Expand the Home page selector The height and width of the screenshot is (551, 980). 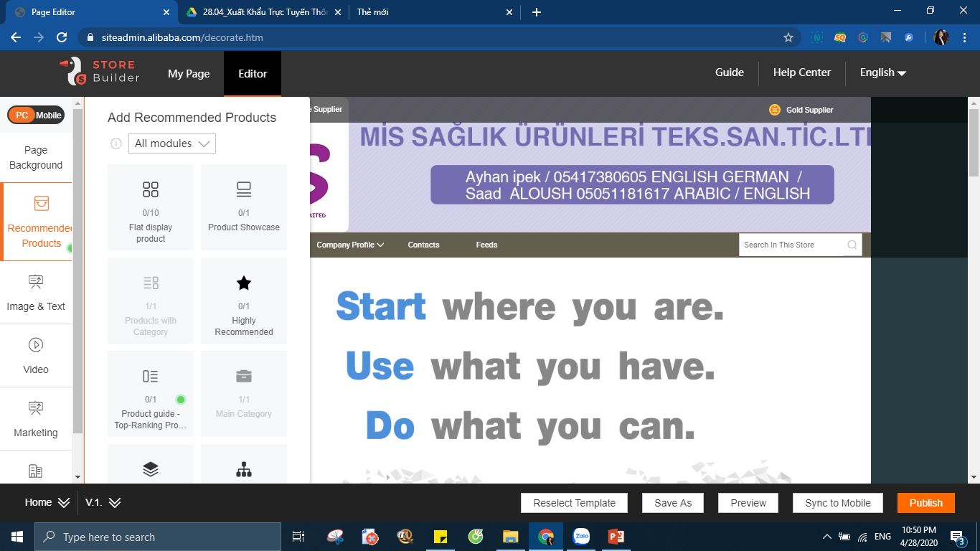tap(47, 502)
